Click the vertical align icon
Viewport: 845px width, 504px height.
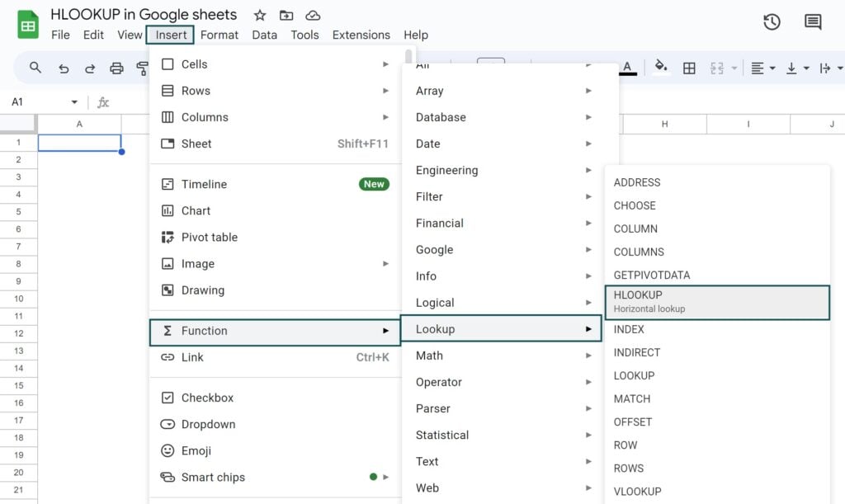click(x=791, y=68)
